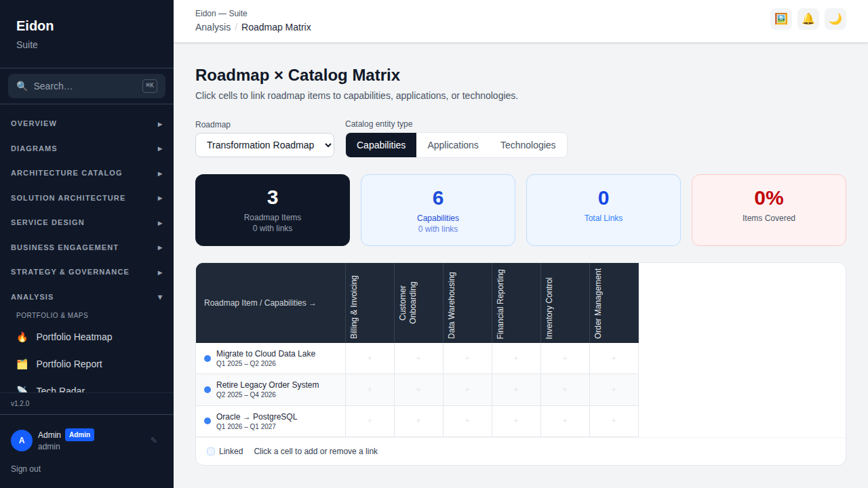Click the Roadmap Matrix breadcrumb text
868x488 pixels.
coord(276,27)
